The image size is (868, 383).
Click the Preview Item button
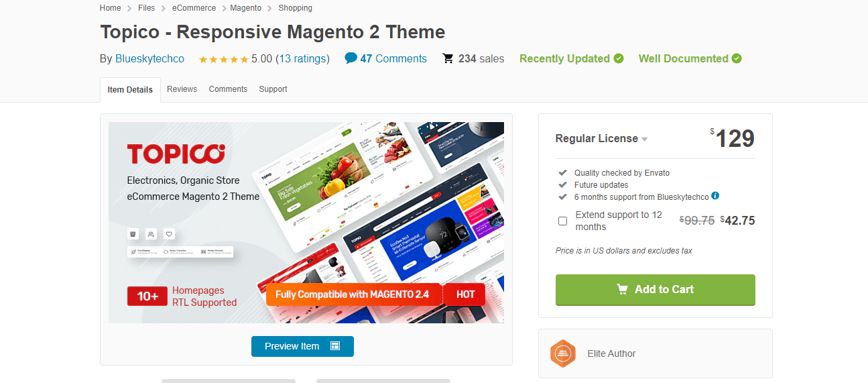click(x=302, y=346)
